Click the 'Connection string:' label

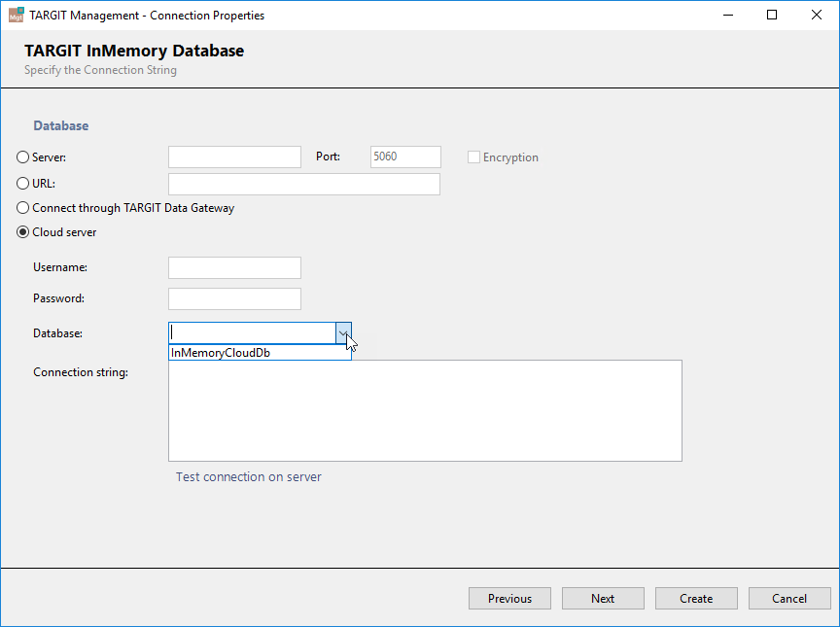(x=81, y=372)
